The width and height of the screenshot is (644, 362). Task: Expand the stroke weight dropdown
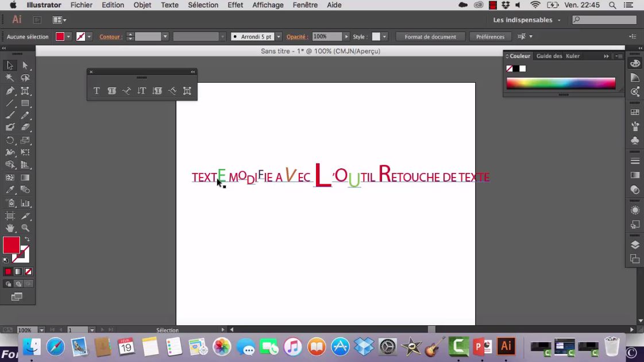[x=165, y=36]
